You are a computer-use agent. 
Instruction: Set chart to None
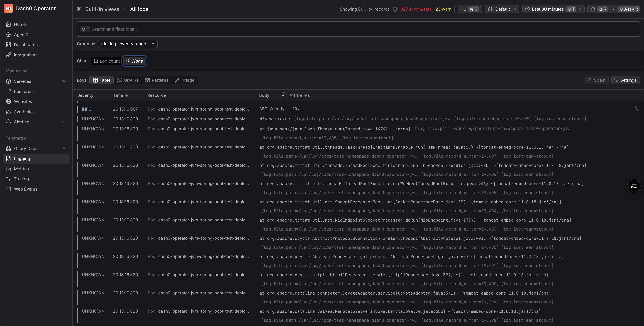(135, 61)
